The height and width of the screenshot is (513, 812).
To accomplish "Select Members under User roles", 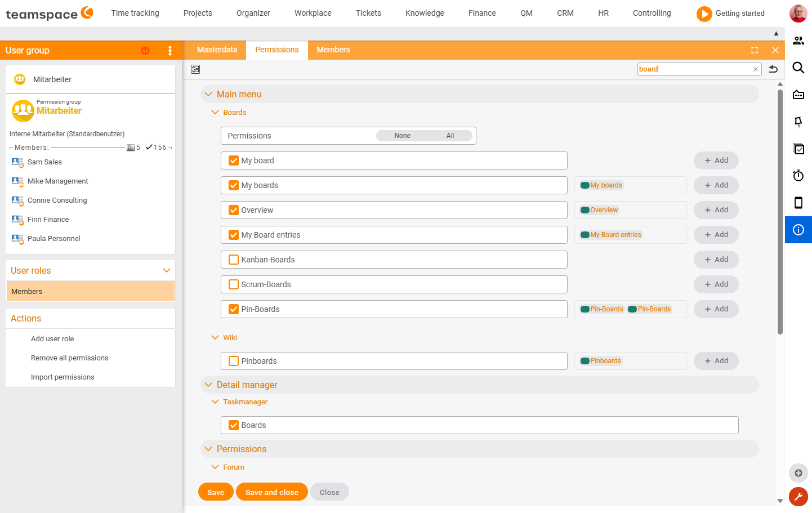I will point(90,292).
